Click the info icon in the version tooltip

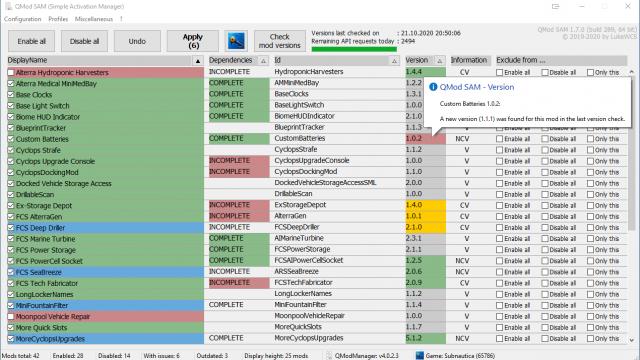click(433, 87)
